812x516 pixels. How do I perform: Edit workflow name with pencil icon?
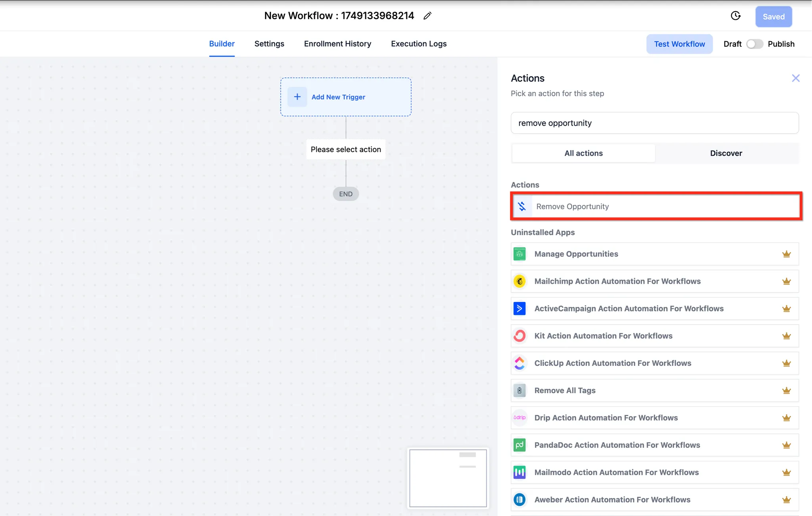coord(427,16)
